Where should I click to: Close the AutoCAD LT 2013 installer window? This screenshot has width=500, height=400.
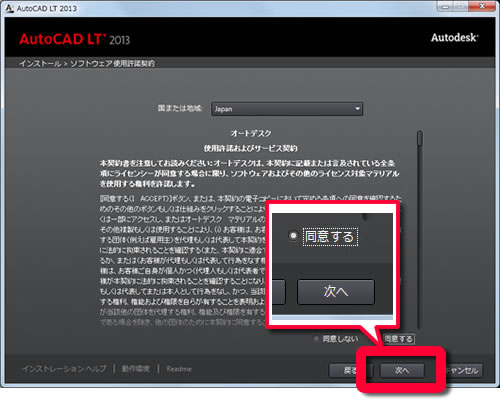click(482, 7)
